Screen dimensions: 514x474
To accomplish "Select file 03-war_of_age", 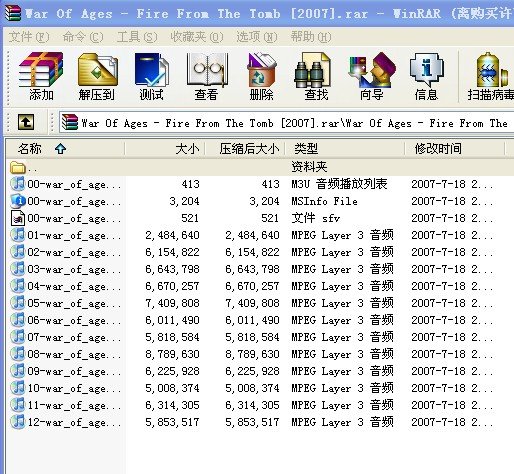I will pyautogui.click(x=74, y=269).
